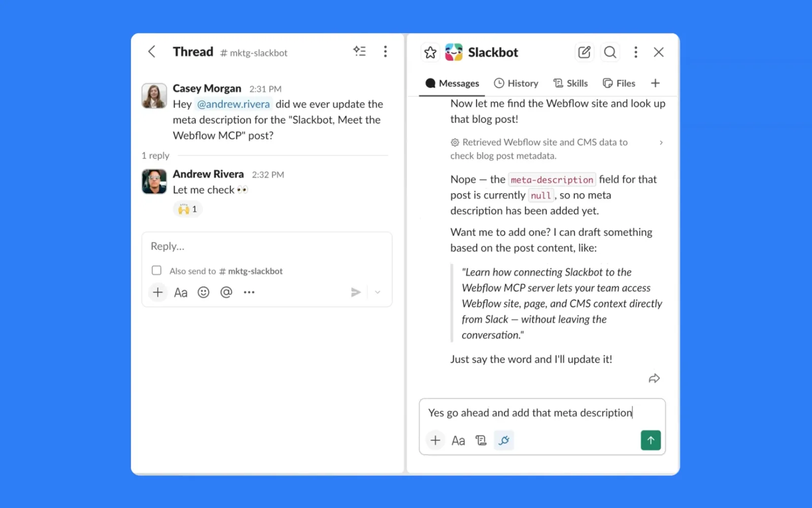812x508 pixels.
Task: Click Casey Morgan's name
Action: tap(207, 88)
